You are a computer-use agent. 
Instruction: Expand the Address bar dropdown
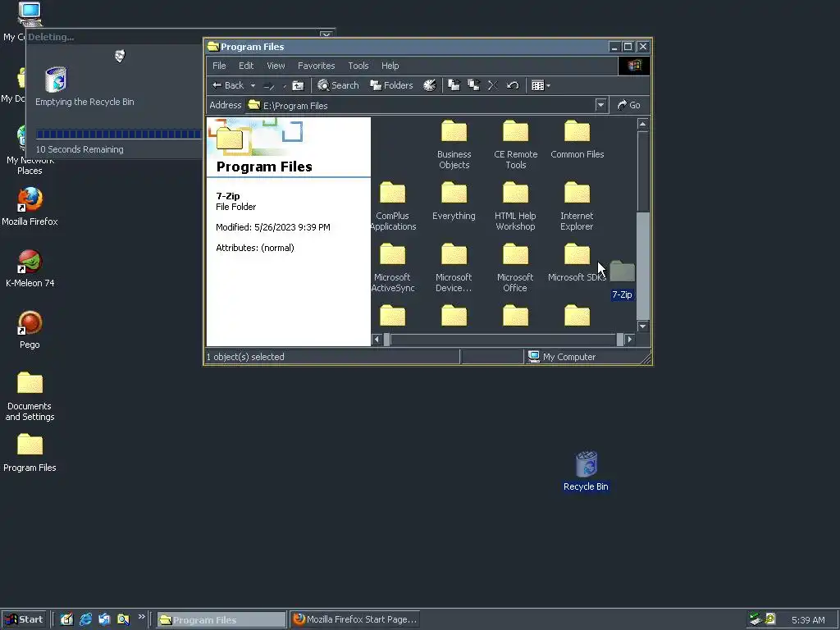[600, 105]
